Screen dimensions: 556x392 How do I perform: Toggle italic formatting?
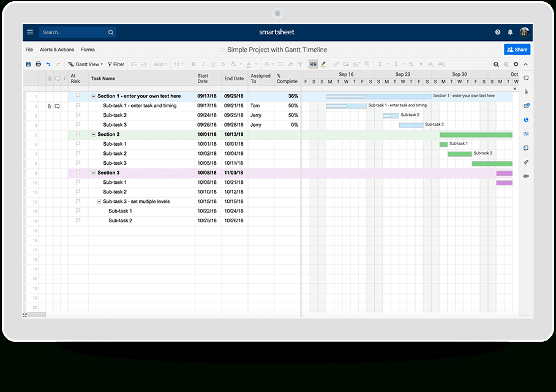(x=203, y=64)
